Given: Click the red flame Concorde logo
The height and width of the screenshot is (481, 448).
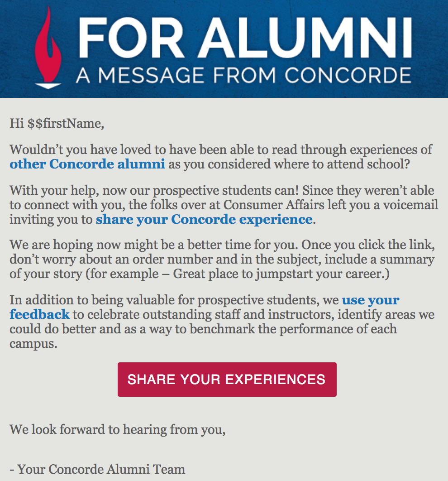Looking at the screenshot, I should coord(48,48).
